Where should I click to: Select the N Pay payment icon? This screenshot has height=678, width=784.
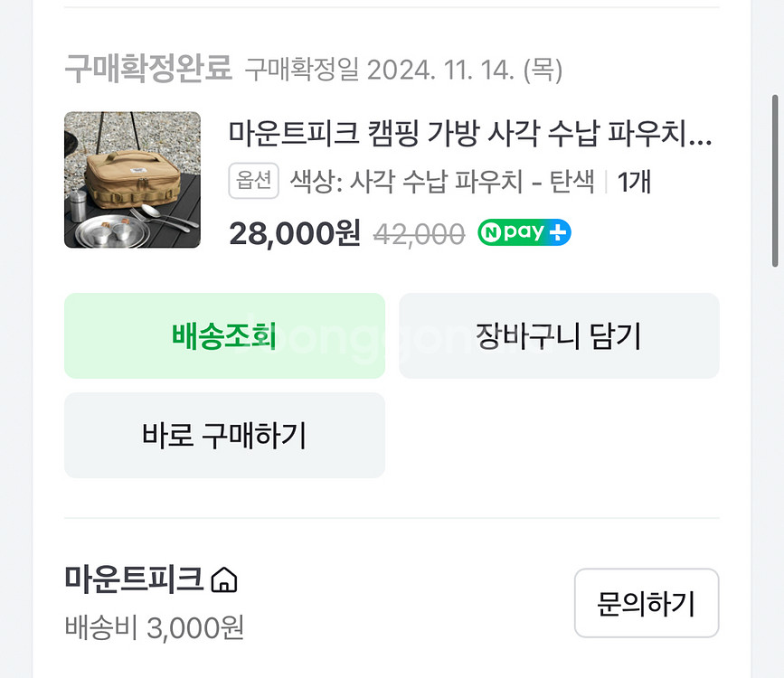click(523, 232)
